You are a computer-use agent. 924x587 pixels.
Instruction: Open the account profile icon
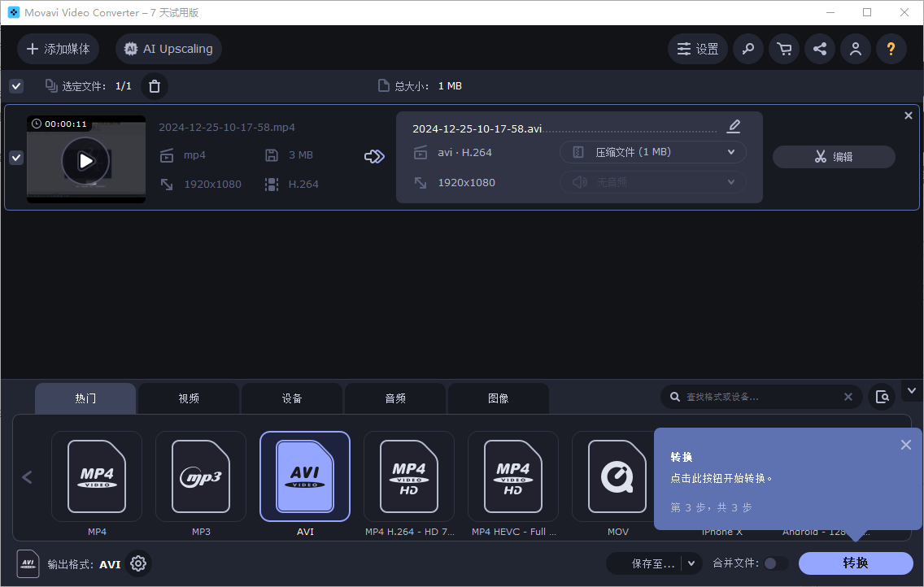[x=855, y=49]
